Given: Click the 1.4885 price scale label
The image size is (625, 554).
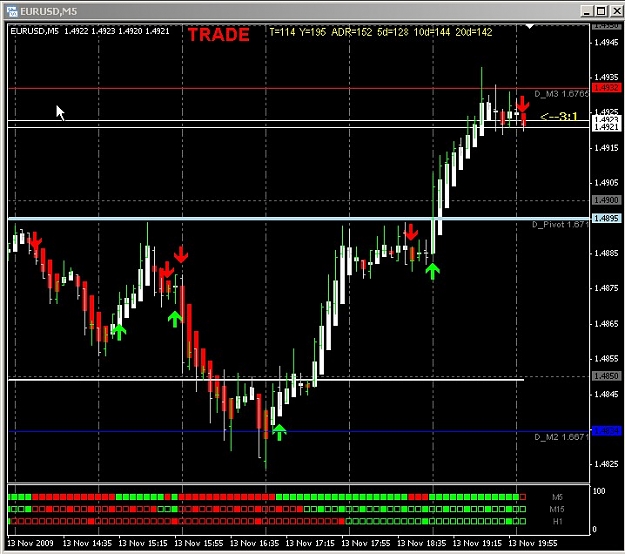Looking at the screenshot, I should click(x=607, y=253).
